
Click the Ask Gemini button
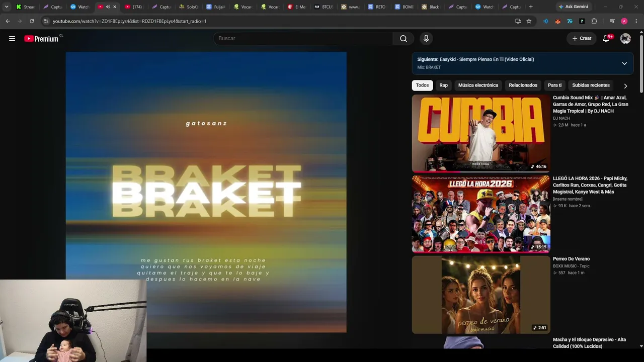click(573, 7)
